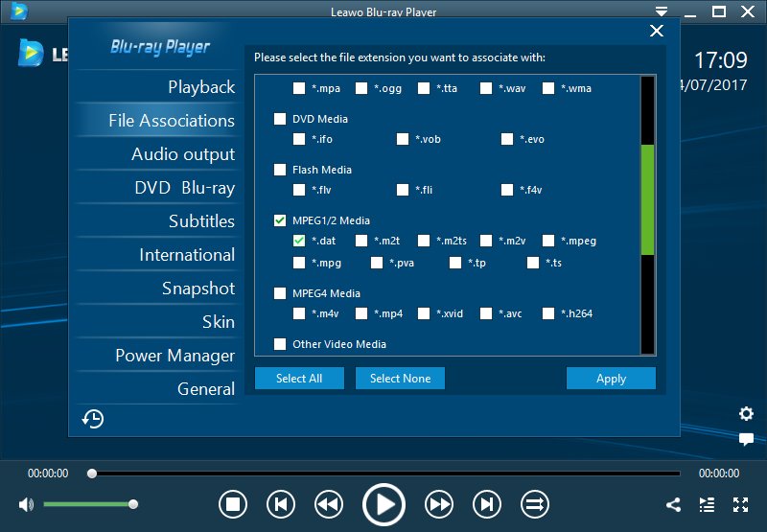Open settings via the gear icon
The image size is (767, 532).
[746, 414]
